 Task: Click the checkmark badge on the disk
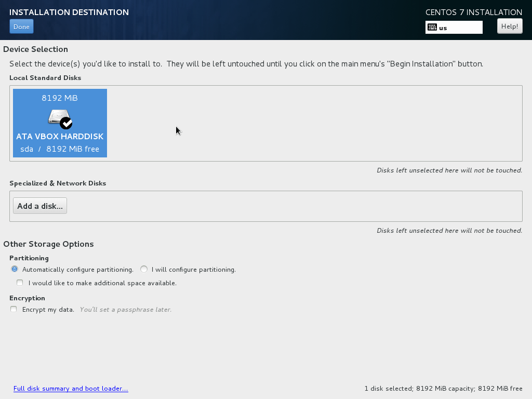66,123
